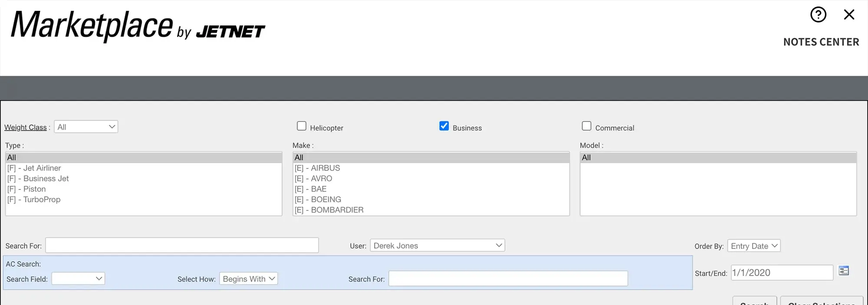Expand the Weight Class dropdown
Viewport: 868px width, 305px height.
[x=86, y=127]
